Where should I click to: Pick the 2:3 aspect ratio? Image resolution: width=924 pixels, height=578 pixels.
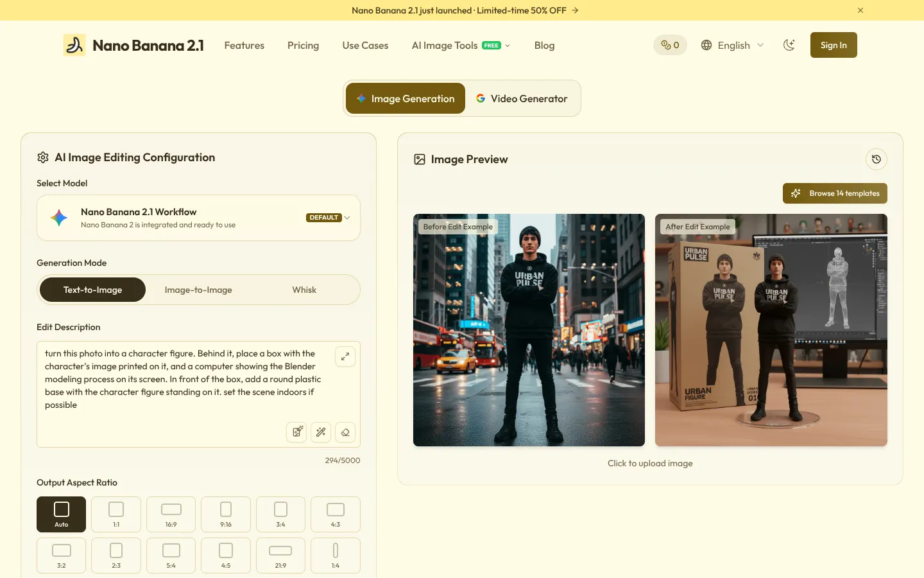click(x=116, y=556)
